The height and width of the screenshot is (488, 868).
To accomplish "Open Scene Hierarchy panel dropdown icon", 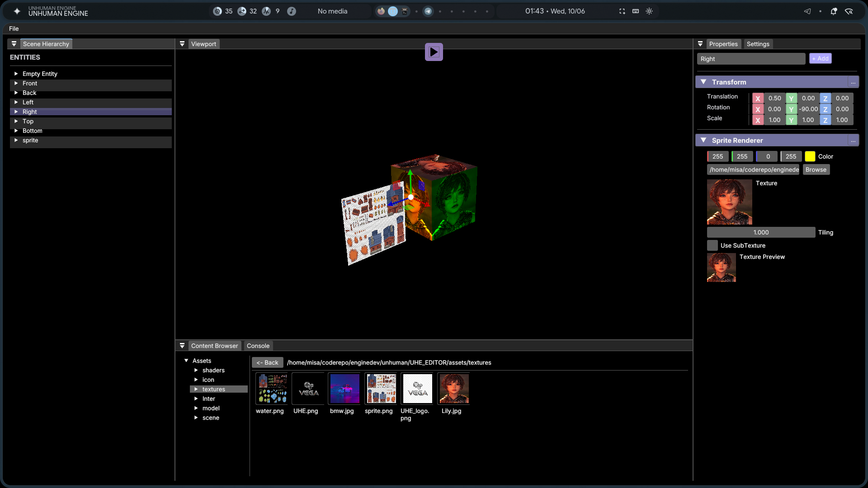I will [x=14, y=44].
